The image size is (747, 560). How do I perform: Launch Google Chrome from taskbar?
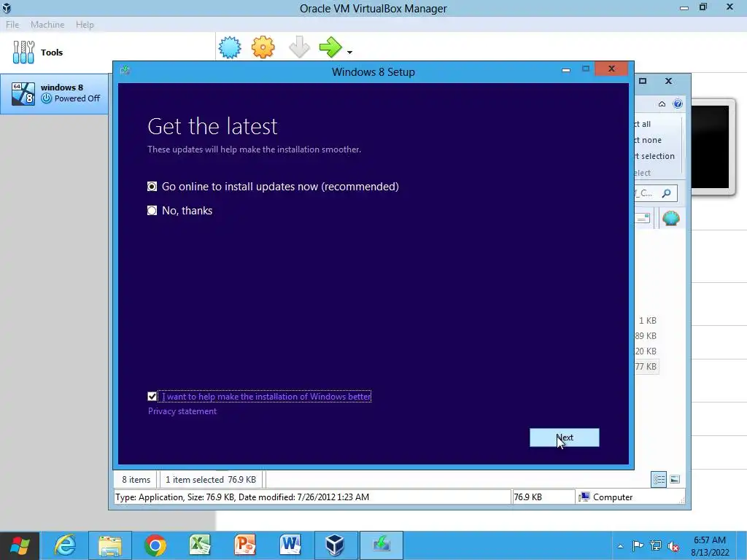155,545
